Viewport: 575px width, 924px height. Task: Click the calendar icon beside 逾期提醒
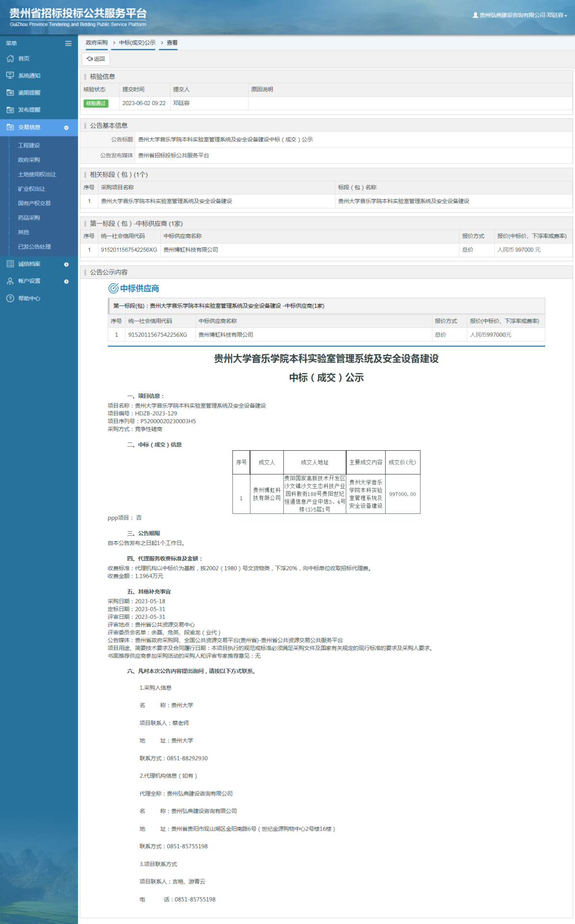point(10,93)
